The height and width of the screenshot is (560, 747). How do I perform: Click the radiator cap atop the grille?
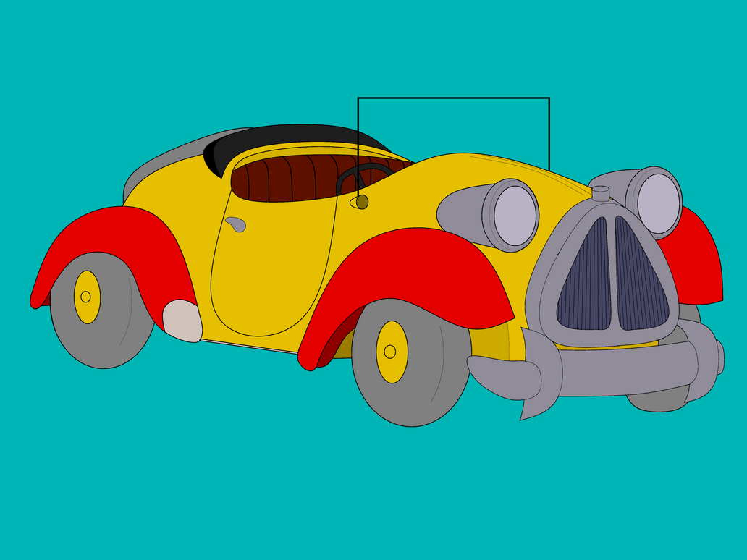coord(600,193)
